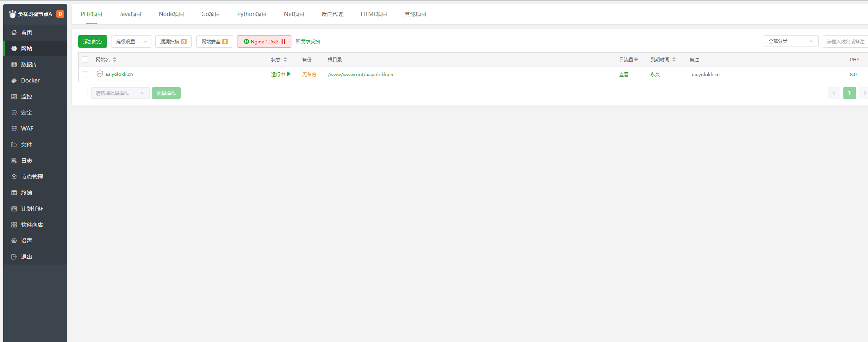Tick the checkbox for aa.yolokk.cn row

pyautogui.click(x=85, y=74)
